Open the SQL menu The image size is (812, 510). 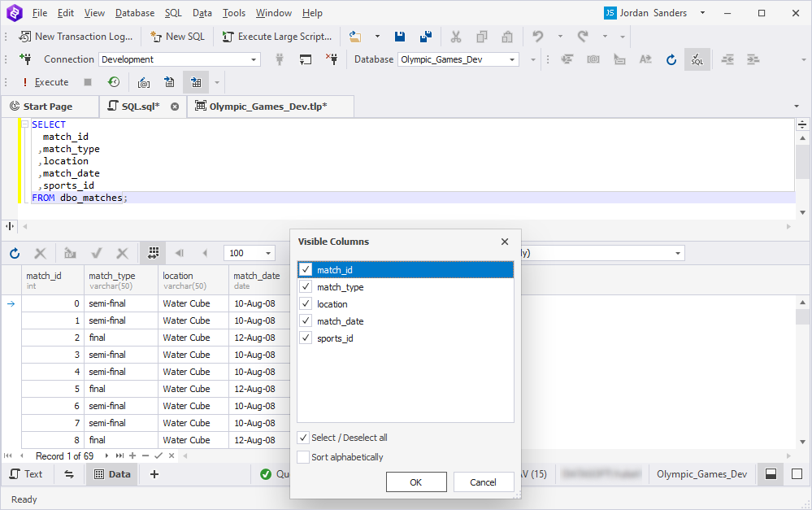click(173, 13)
